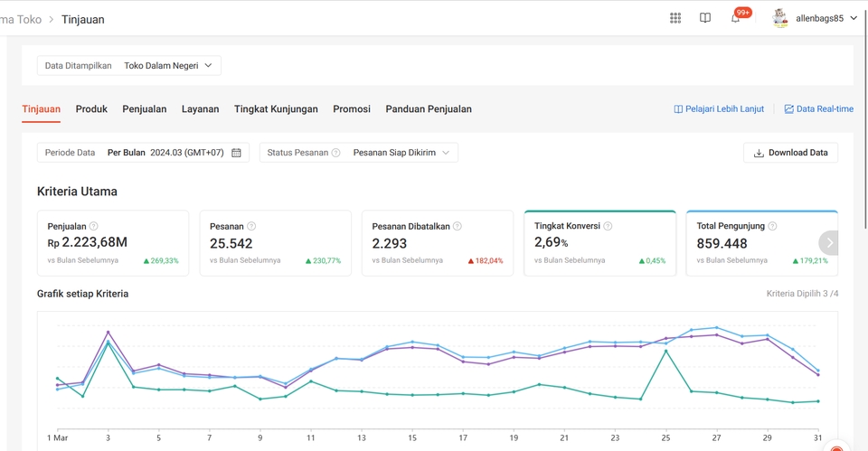Click help icon beside Pesanan Dibatalkan
The image size is (868, 451).
point(458,226)
